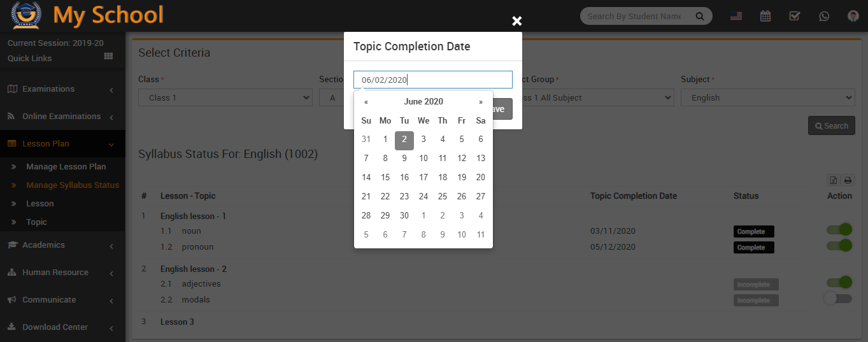Expand the Examinations sidebar menu

(62, 89)
